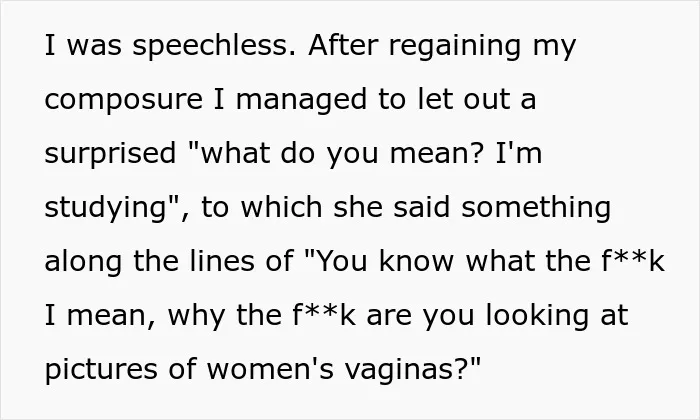Viewport: 700px width, 420px height.
Task: Click the word "which"
Action: pos(282,208)
